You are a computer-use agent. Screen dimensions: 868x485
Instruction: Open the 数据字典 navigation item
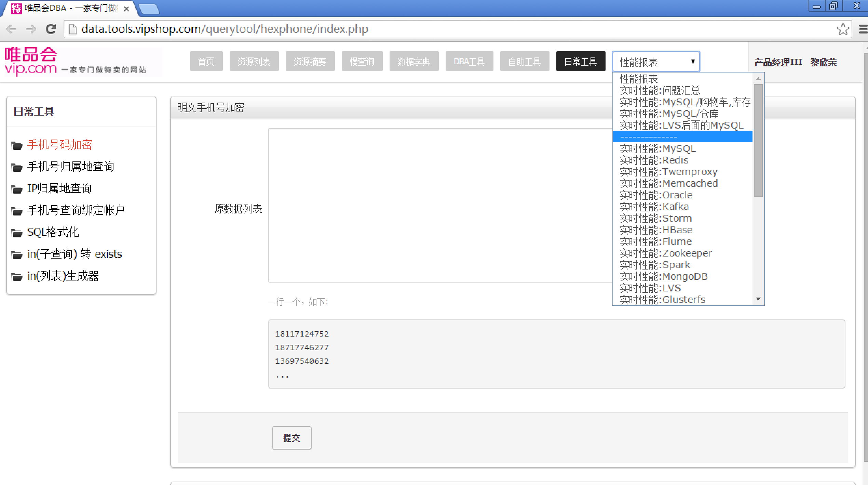[414, 62]
